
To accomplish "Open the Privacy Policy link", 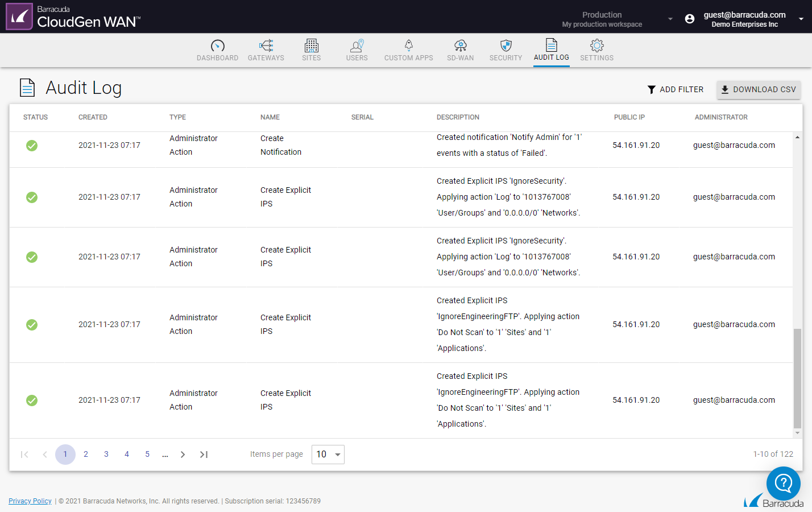I will tap(30, 501).
